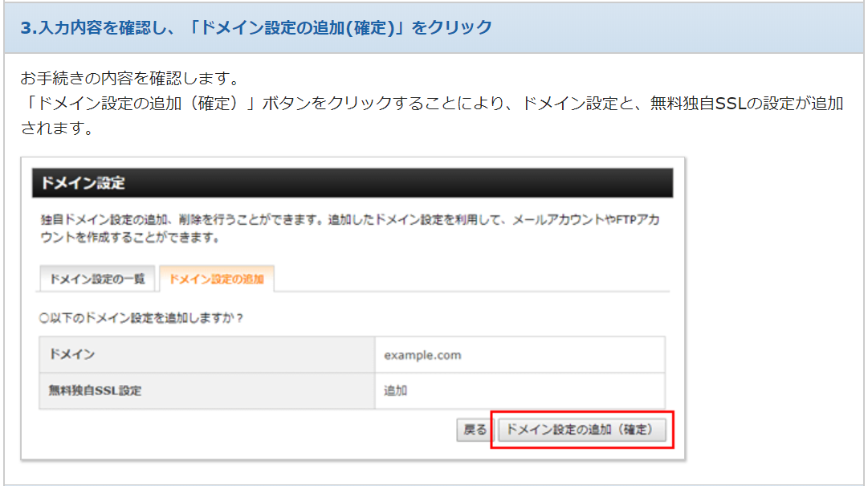Click the circle bullet before the question

pos(44,317)
